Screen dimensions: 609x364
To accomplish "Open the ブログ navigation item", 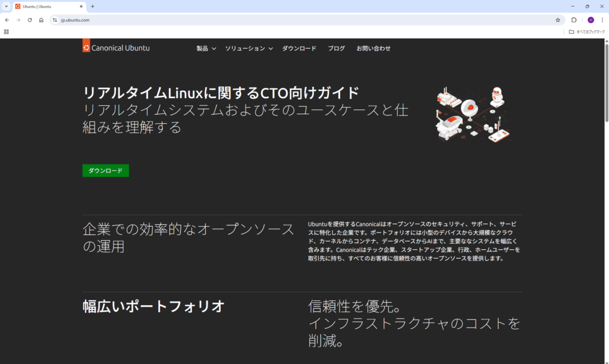I will pos(336,48).
